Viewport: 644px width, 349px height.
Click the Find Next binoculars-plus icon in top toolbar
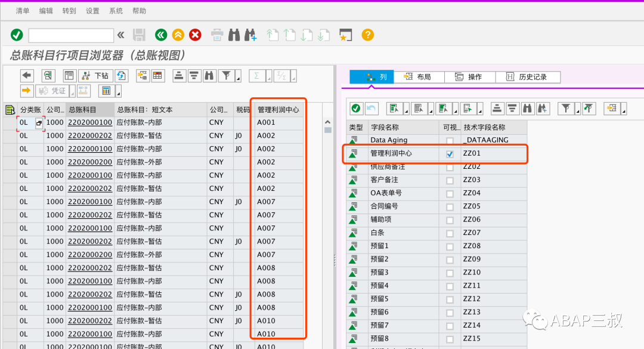pos(250,35)
